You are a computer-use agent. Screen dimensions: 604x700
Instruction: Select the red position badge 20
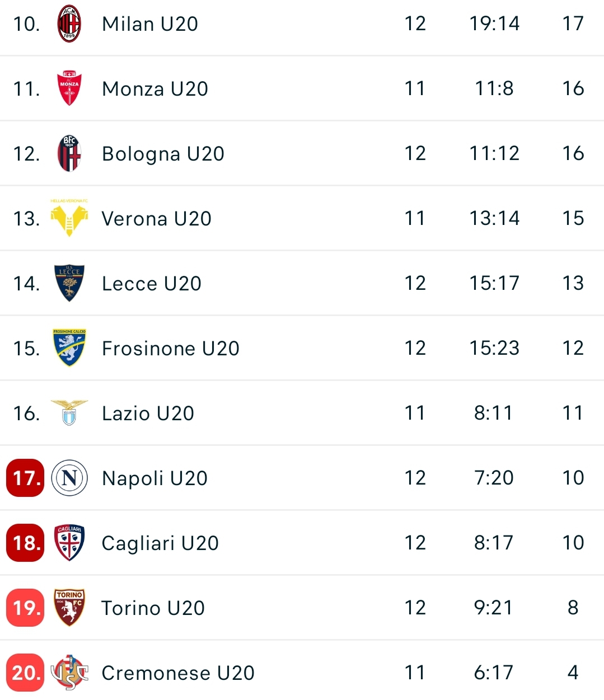(x=25, y=673)
